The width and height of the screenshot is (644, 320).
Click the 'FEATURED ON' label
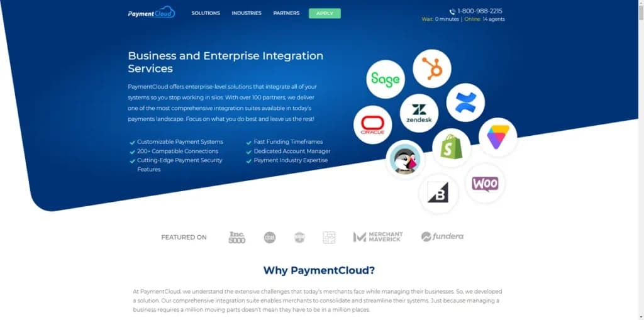point(184,238)
